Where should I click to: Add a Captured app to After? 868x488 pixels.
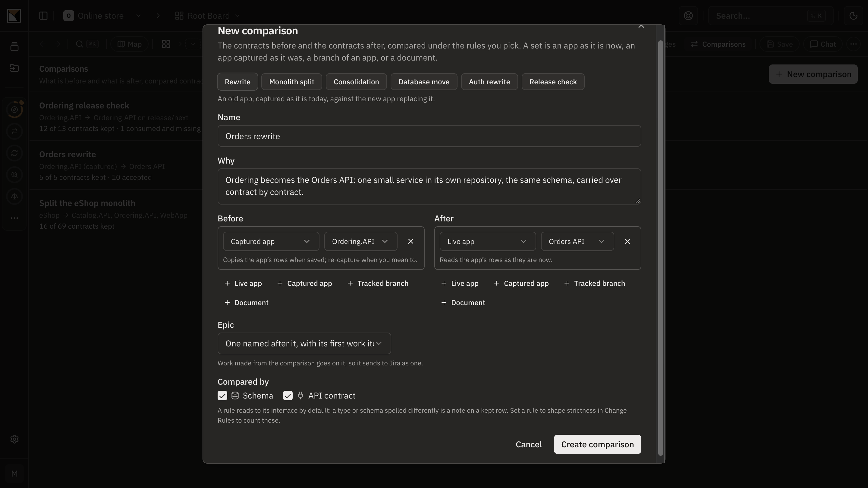[x=521, y=283]
